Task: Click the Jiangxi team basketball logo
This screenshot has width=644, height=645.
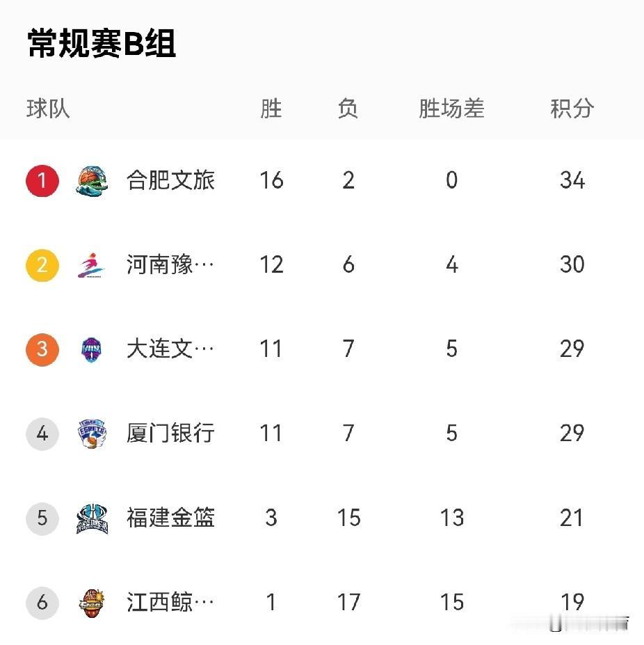Action: (92, 603)
